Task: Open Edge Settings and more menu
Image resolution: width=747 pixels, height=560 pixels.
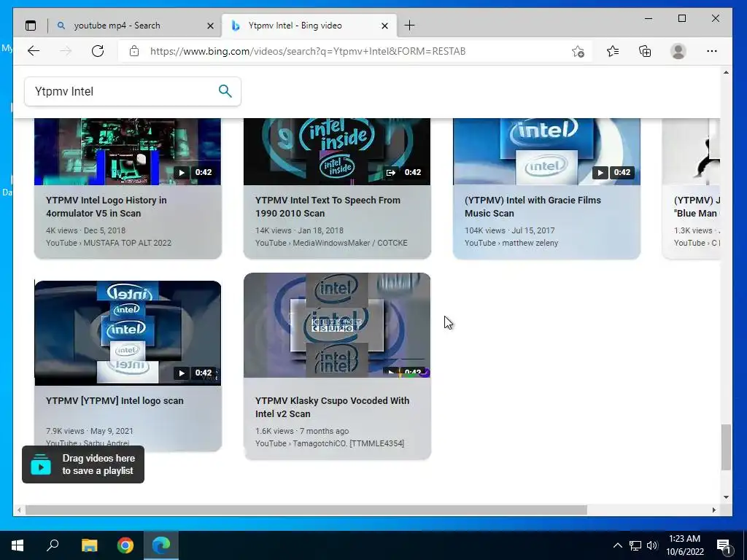Action: (x=712, y=51)
